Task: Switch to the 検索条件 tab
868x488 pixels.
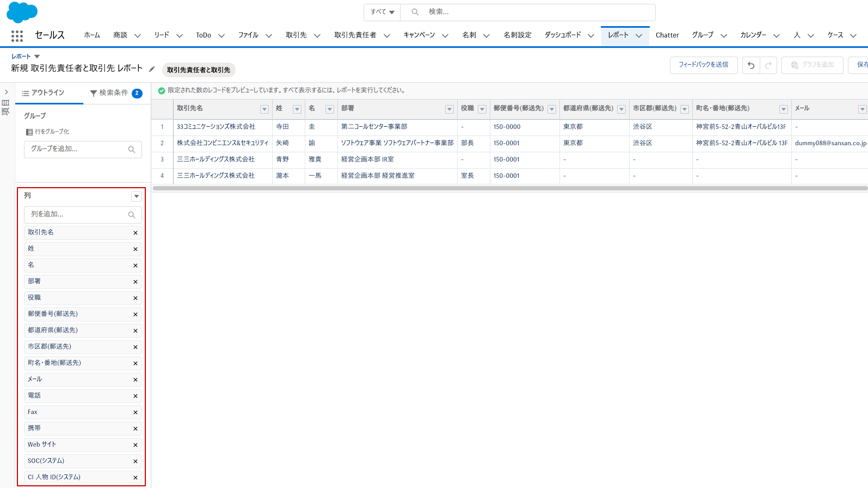Action: (x=115, y=93)
